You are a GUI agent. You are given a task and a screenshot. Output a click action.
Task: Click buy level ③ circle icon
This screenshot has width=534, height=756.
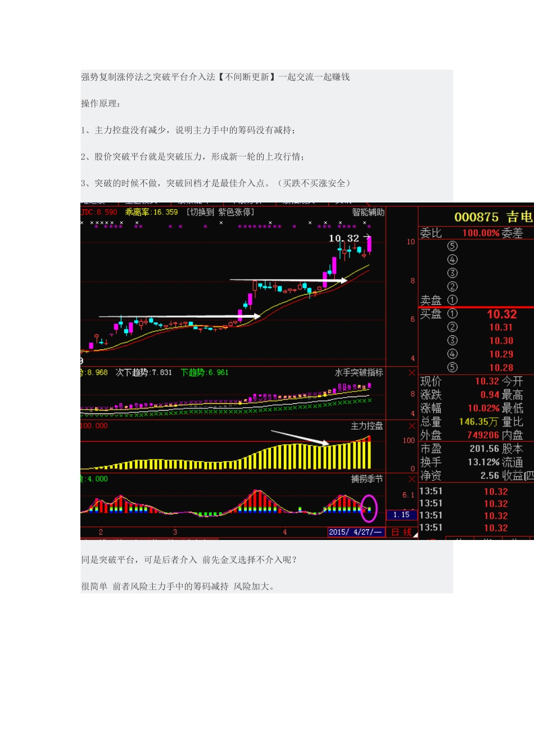452,341
